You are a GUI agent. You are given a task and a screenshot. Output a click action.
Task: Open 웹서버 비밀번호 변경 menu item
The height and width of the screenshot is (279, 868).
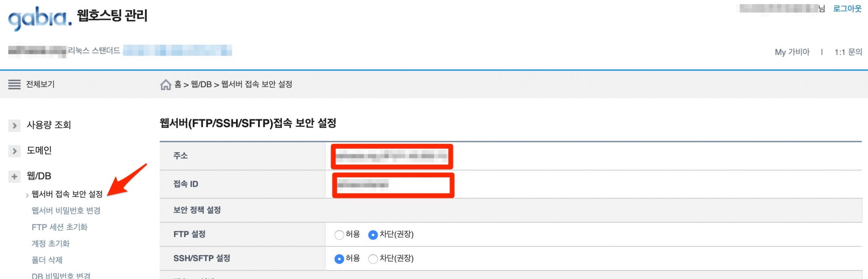coord(66,210)
